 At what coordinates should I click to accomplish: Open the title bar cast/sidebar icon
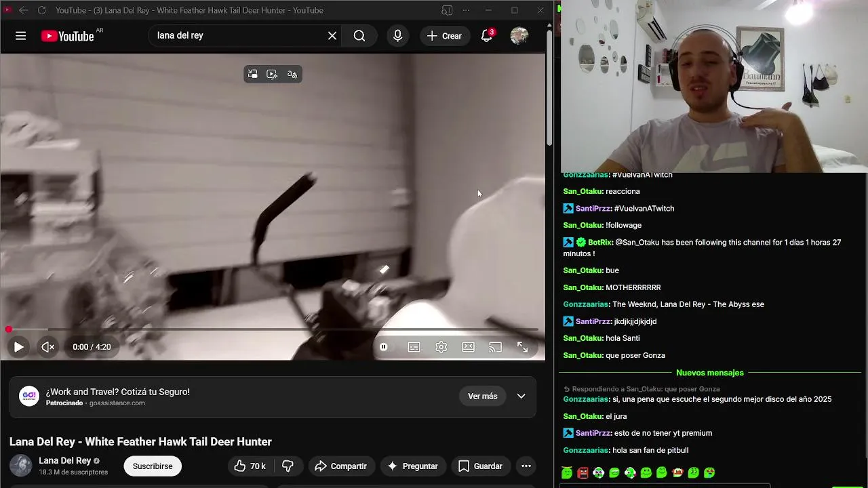(447, 10)
